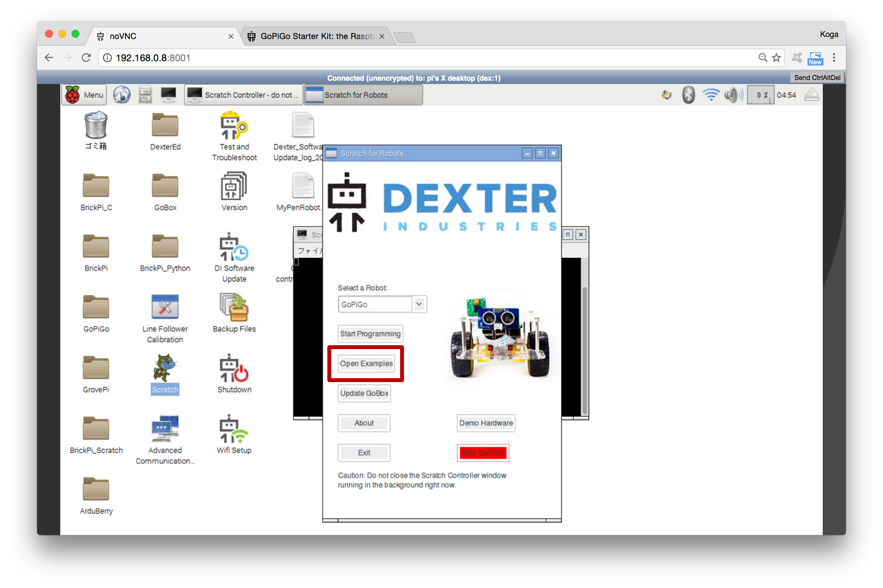Click the clock showing 04:54
883x588 pixels.
[x=787, y=95]
